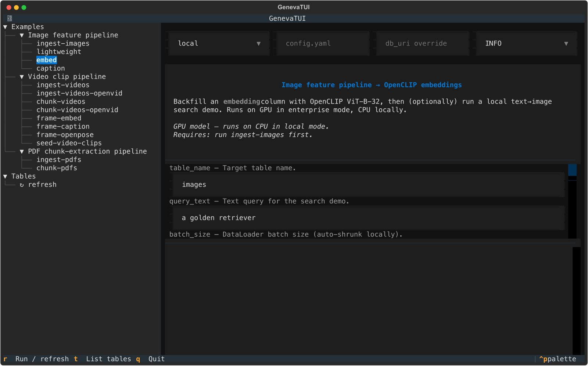Click the table_name field containing images
Viewport: 588px width, 366px height.
click(368, 185)
